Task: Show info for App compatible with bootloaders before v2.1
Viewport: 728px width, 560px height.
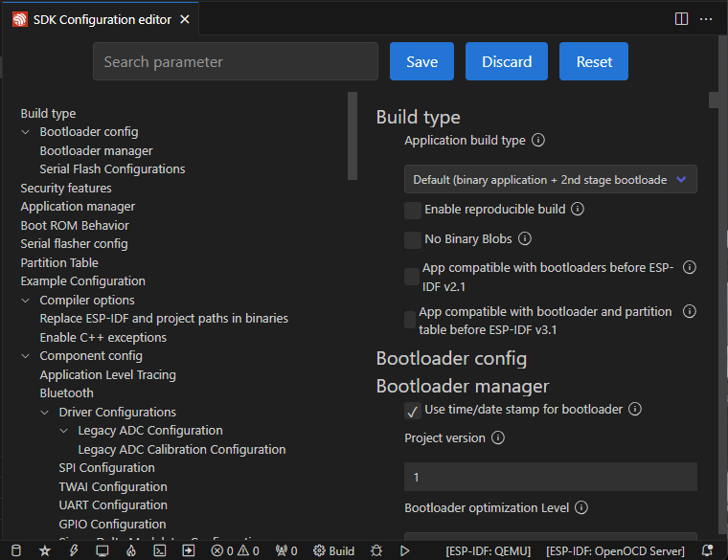Action: (690, 267)
